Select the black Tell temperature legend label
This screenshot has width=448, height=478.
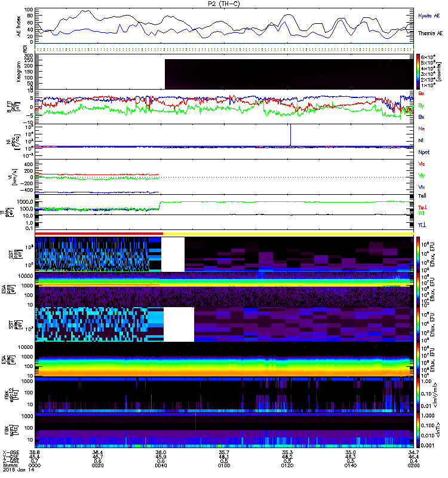click(422, 196)
